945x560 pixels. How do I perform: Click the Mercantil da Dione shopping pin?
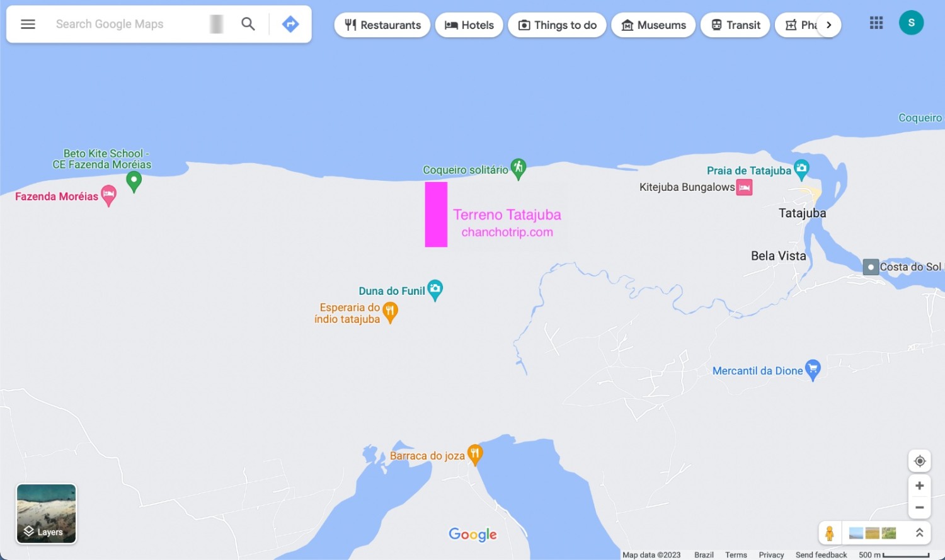pos(813,370)
